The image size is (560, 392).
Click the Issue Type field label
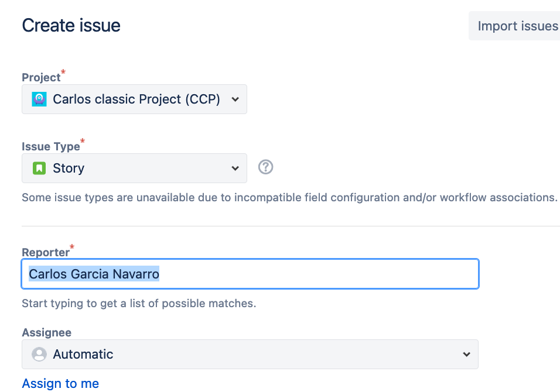coord(50,146)
